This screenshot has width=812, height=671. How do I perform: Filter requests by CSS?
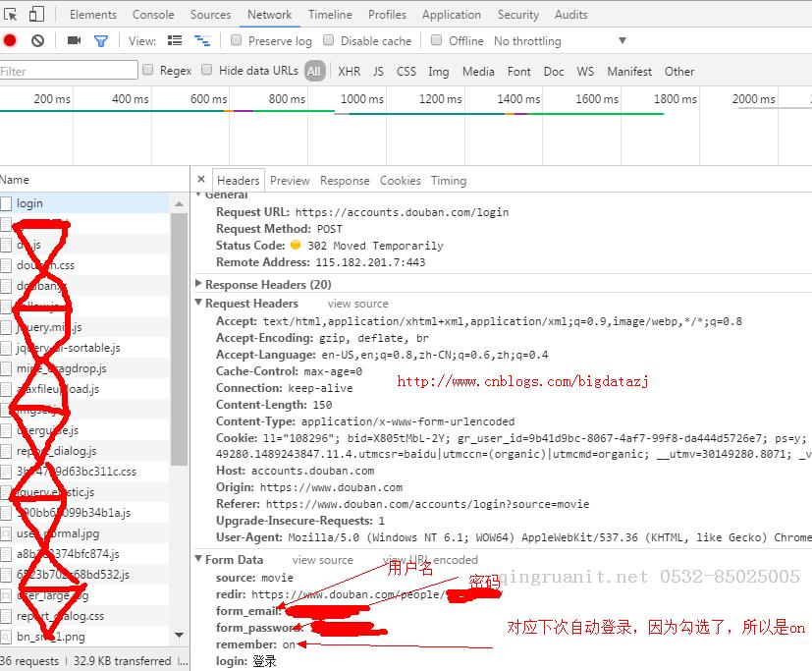pyautogui.click(x=406, y=71)
